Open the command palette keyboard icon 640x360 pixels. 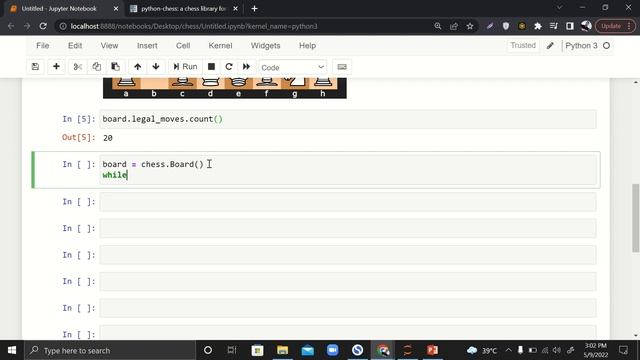tap(342, 67)
